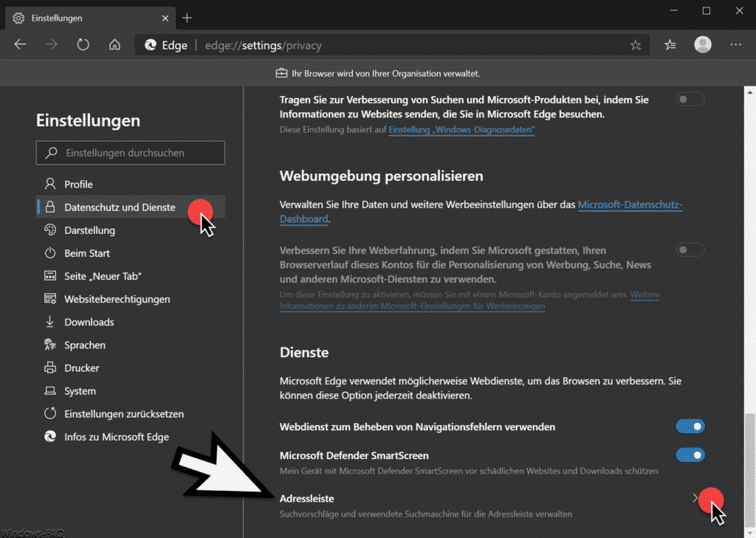Open Beim Start settings
This screenshot has width=756, height=538.
pos(130,253)
